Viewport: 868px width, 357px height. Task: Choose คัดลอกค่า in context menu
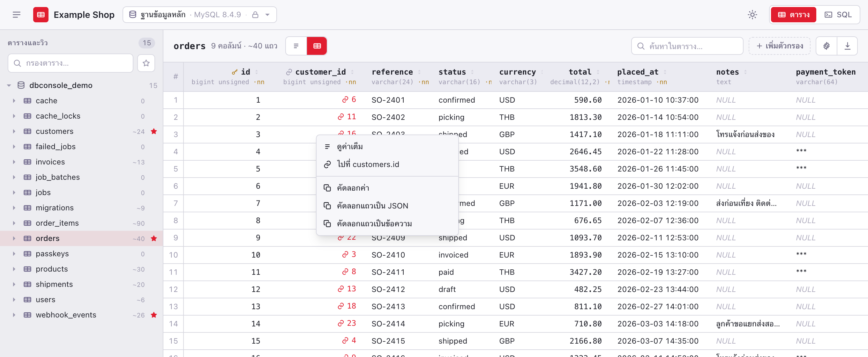point(387,188)
